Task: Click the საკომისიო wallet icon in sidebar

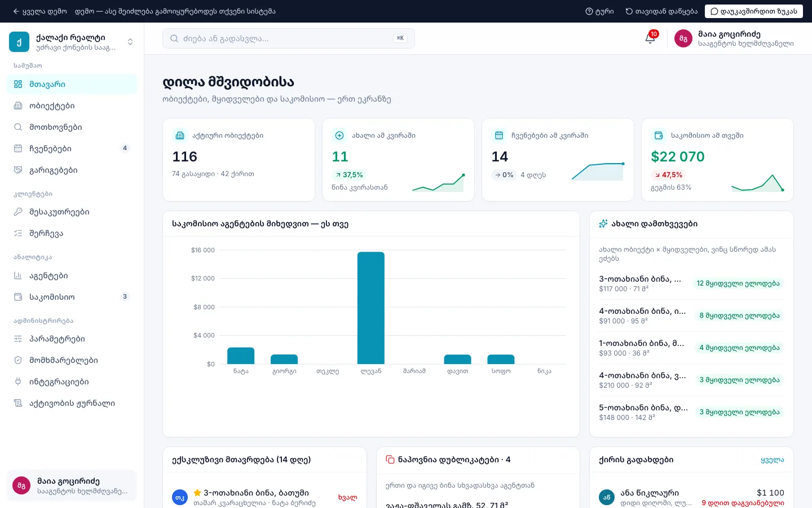Action: tap(18, 297)
